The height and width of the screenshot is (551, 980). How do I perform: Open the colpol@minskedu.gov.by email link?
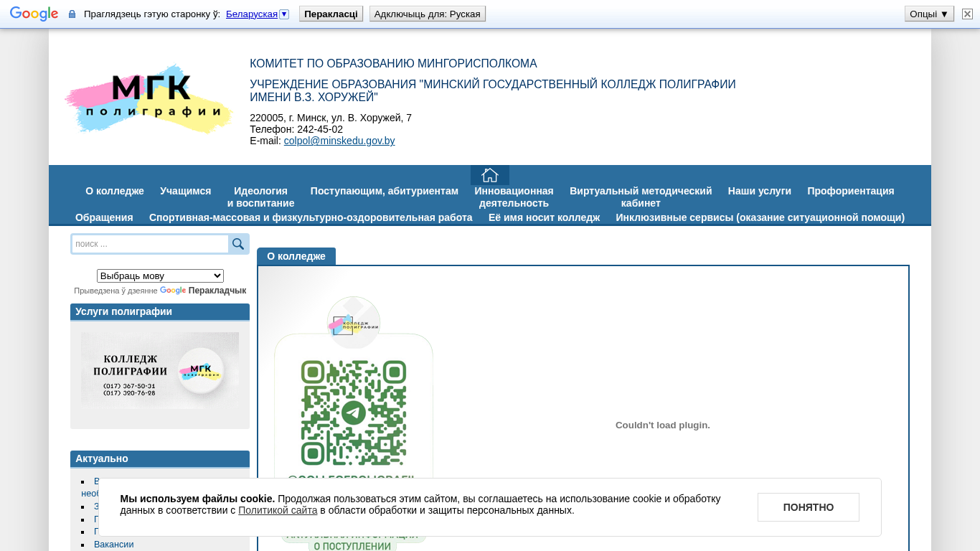click(339, 141)
